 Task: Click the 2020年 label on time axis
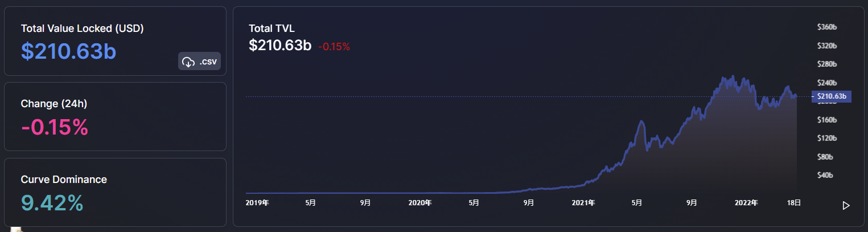420,202
